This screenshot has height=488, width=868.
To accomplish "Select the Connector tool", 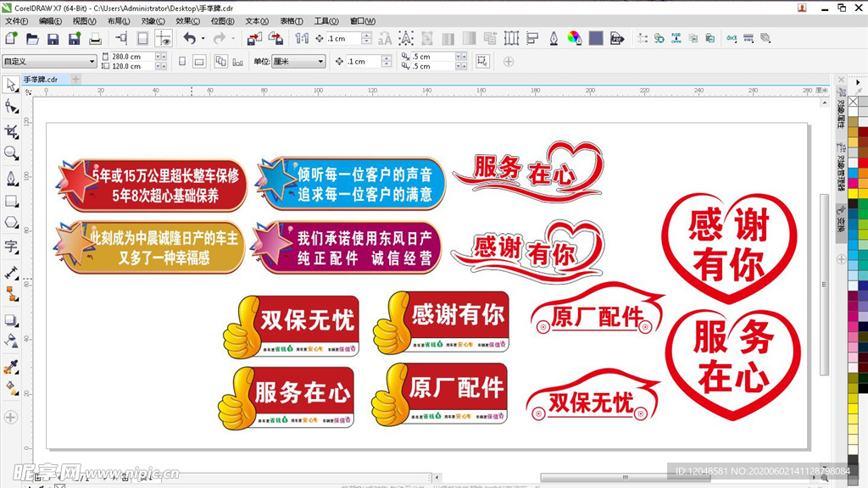I will 10,294.
